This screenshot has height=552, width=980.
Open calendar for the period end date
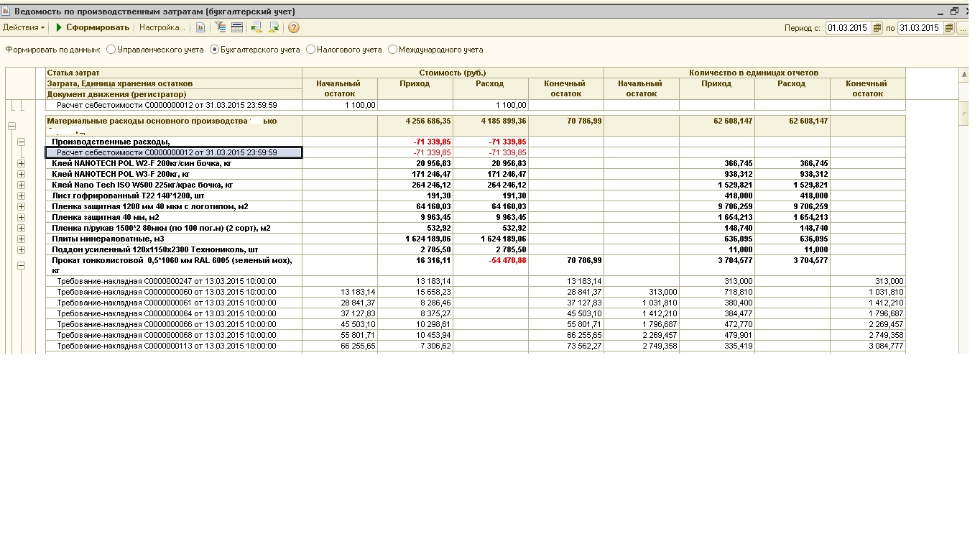pyautogui.click(x=949, y=28)
